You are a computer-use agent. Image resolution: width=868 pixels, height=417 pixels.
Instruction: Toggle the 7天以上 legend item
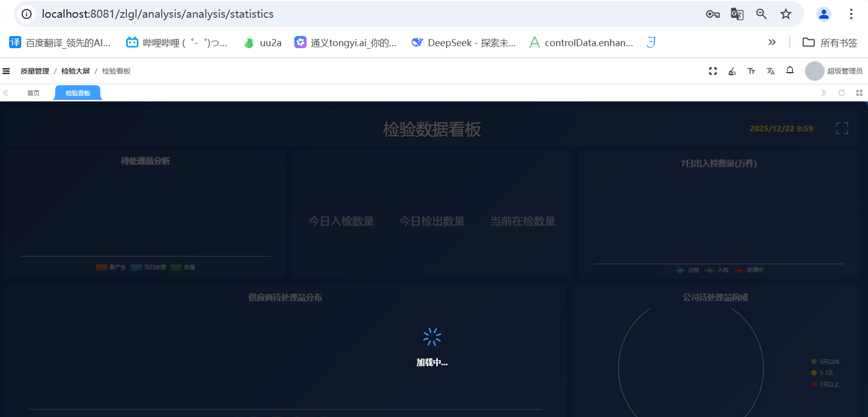pos(825,385)
